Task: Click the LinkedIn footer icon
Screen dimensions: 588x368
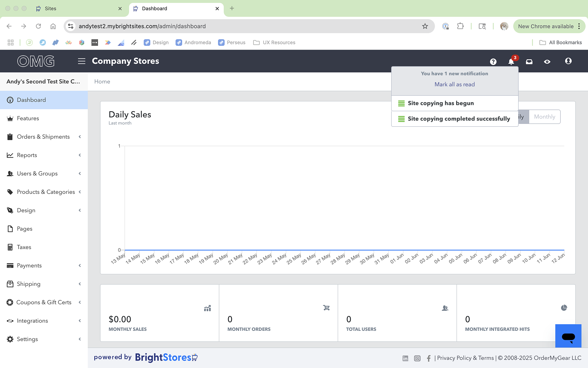Action: (x=405, y=358)
